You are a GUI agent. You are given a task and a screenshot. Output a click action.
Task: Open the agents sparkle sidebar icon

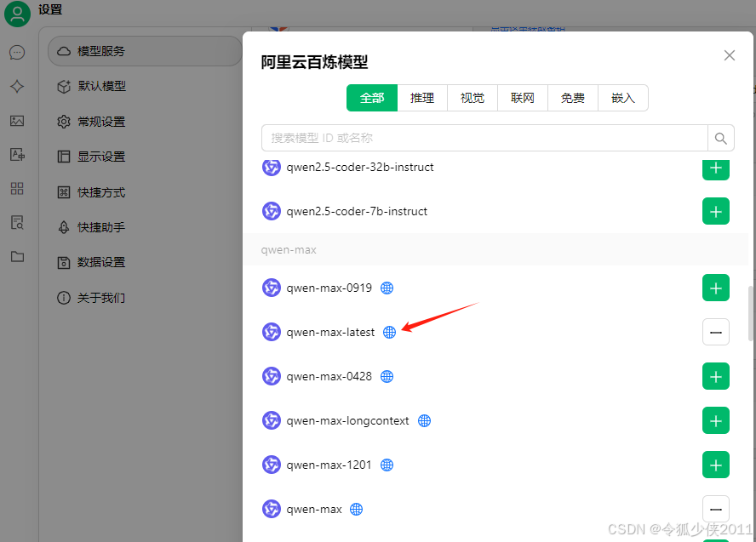[x=17, y=86]
